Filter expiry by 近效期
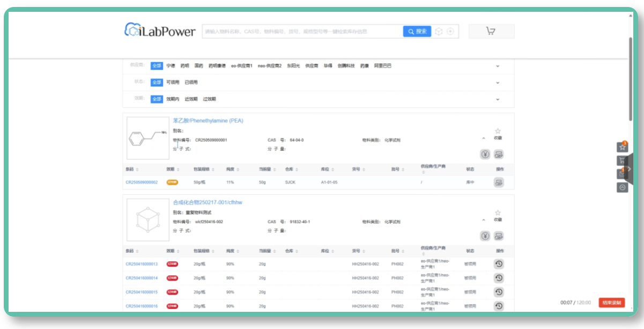The image size is (644, 329). coord(191,99)
